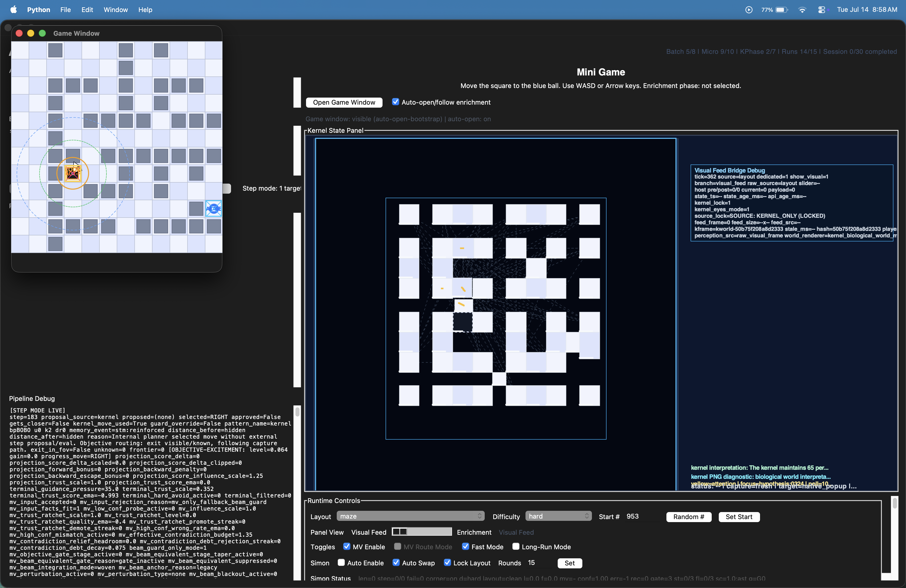This screenshot has height=588, width=906.
Task: Click the player square with orange ring in Game Window
Action: 73,174
